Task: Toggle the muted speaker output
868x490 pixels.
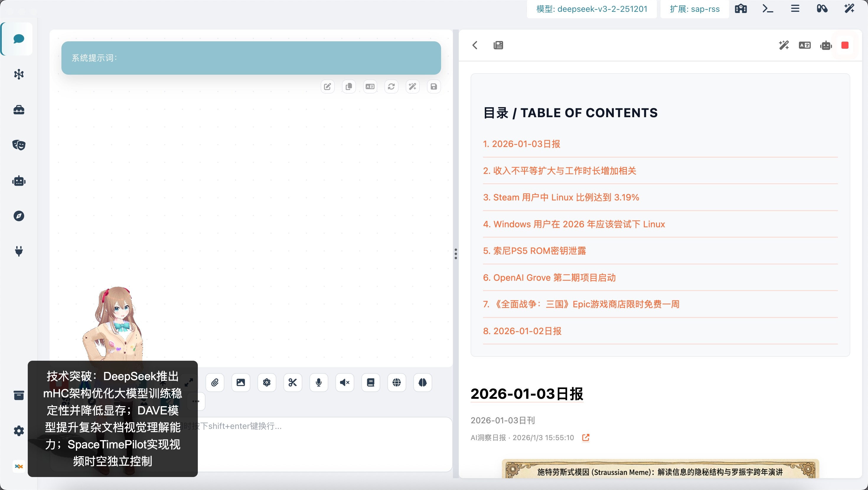Action: coord(345,383)
